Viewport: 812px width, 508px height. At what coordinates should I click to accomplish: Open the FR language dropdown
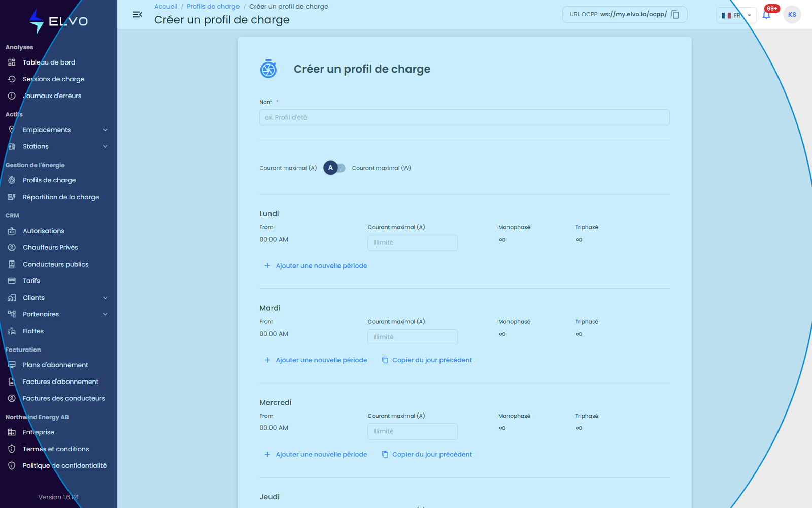(736, 15)
